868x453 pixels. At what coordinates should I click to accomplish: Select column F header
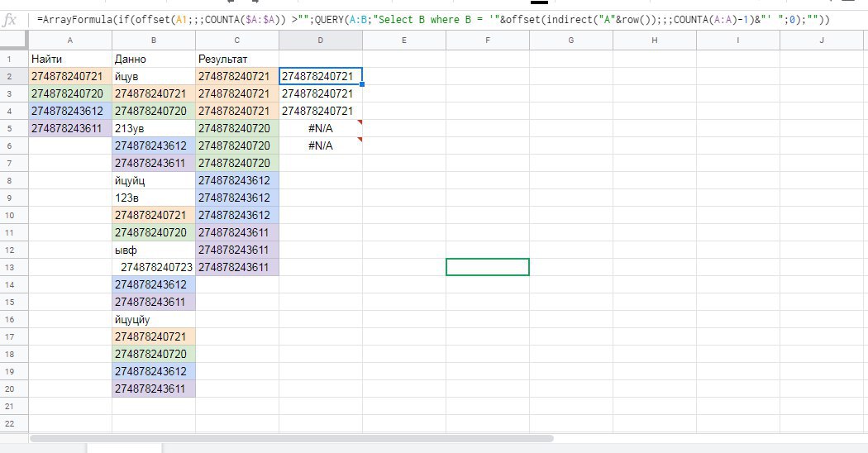pos(488,41)
